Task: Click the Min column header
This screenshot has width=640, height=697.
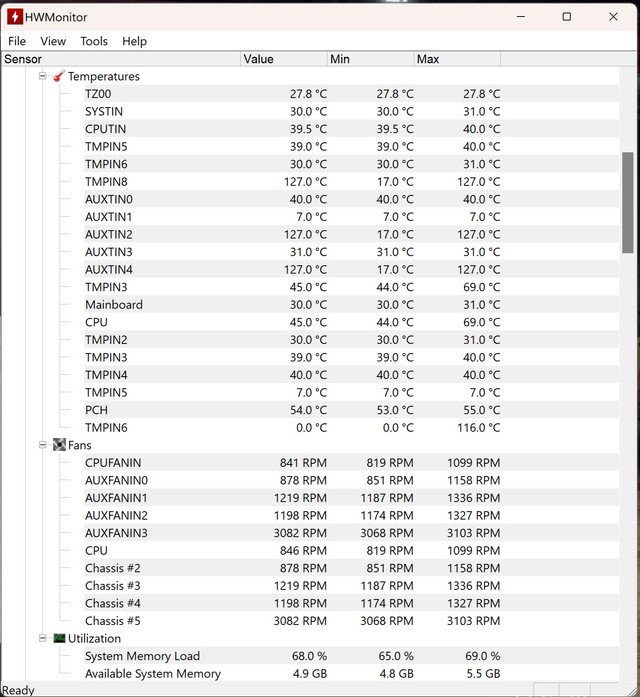Action: click(x=370, y=59)
